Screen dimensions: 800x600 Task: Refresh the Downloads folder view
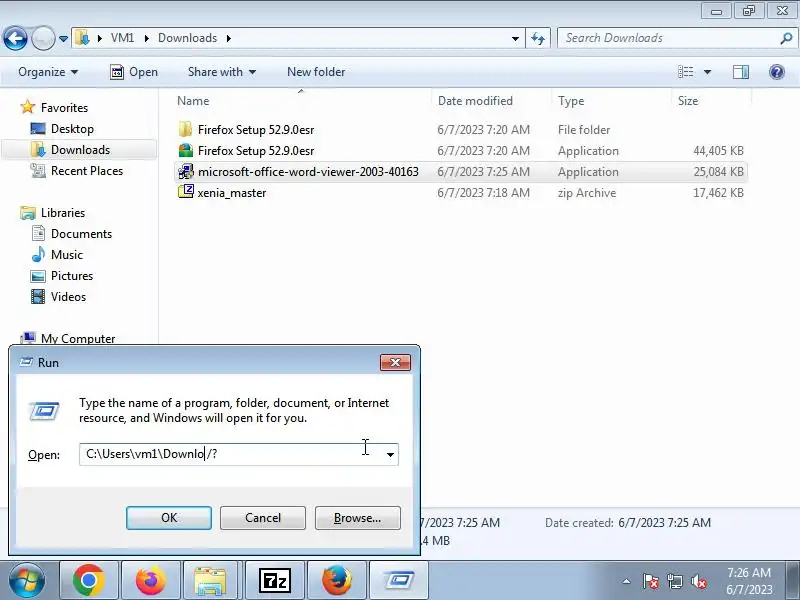pos(538,38)
